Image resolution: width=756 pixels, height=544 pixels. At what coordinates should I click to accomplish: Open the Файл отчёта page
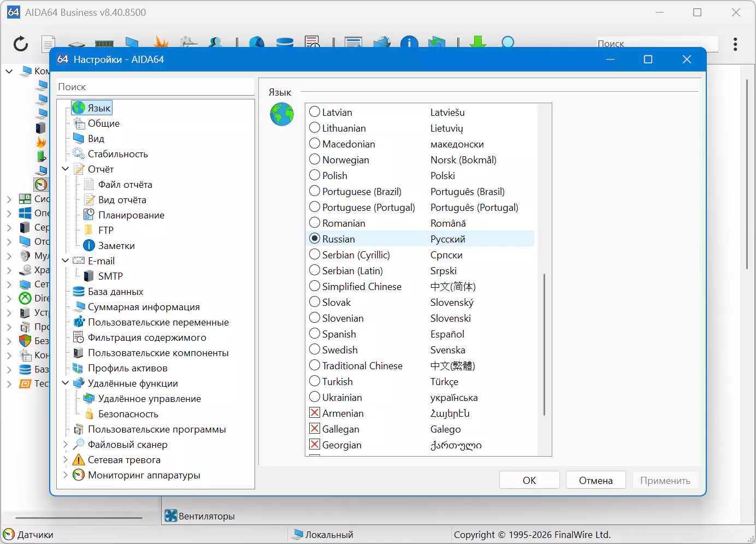pos(118,185)
